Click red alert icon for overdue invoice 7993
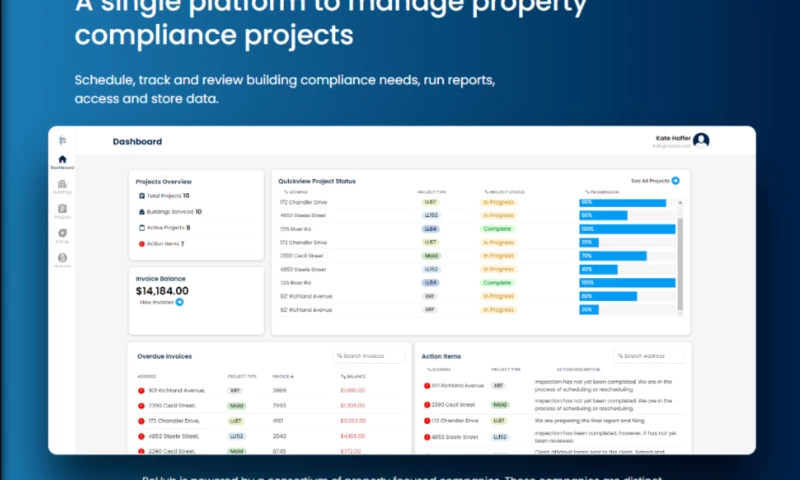Image resolution: width=800 pixels, height=480 pixels. point(141,406)
